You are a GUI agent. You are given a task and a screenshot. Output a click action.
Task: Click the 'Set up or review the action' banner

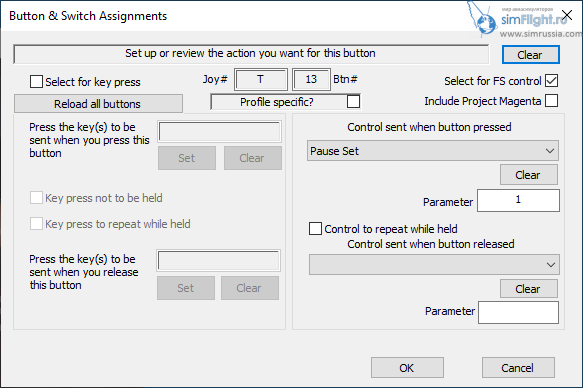click(251, 54)
